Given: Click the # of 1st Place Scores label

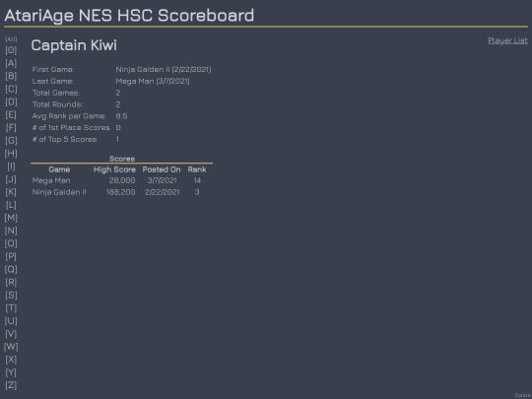Looking at the screenshot, I should pyautogui.click(x=71, y=127).
